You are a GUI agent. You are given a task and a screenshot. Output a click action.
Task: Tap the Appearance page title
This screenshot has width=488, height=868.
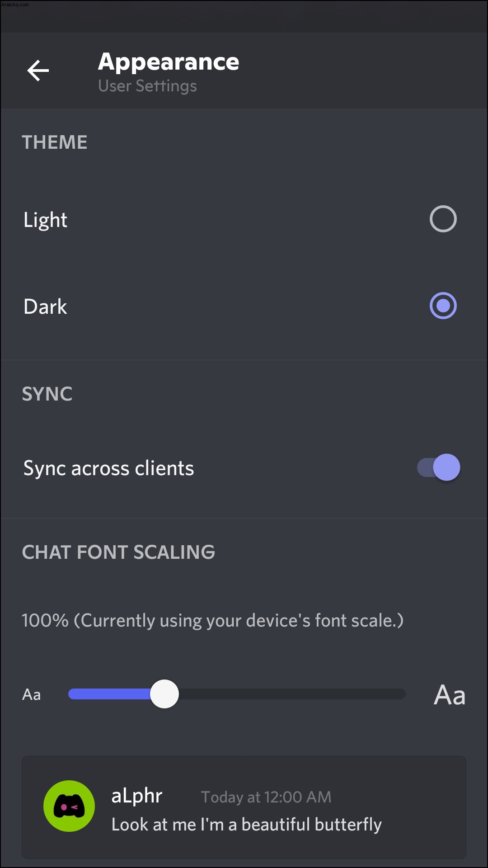tap(169, 62)
